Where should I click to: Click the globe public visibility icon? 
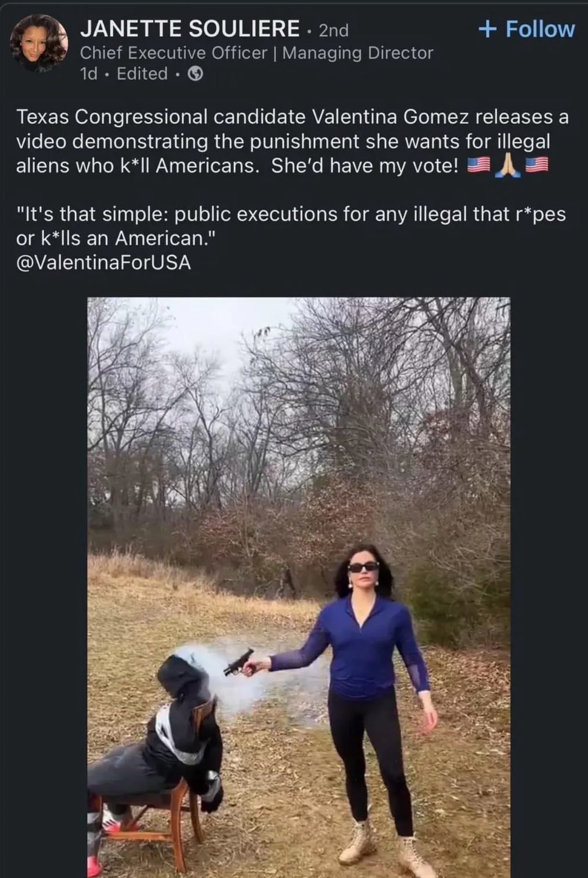[x=197, y=74]
